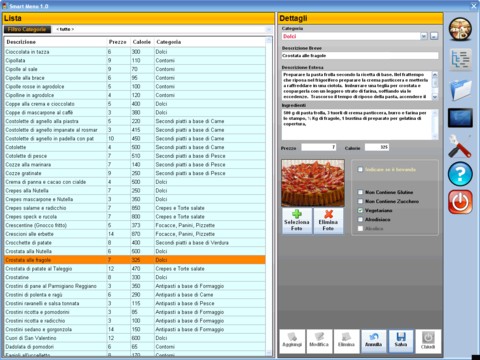The height and width of the screenshot is (360, 480).
Task: Enable the Afrodisiaco checkbox
Action: pyautogui.click(x=360, y=220)
